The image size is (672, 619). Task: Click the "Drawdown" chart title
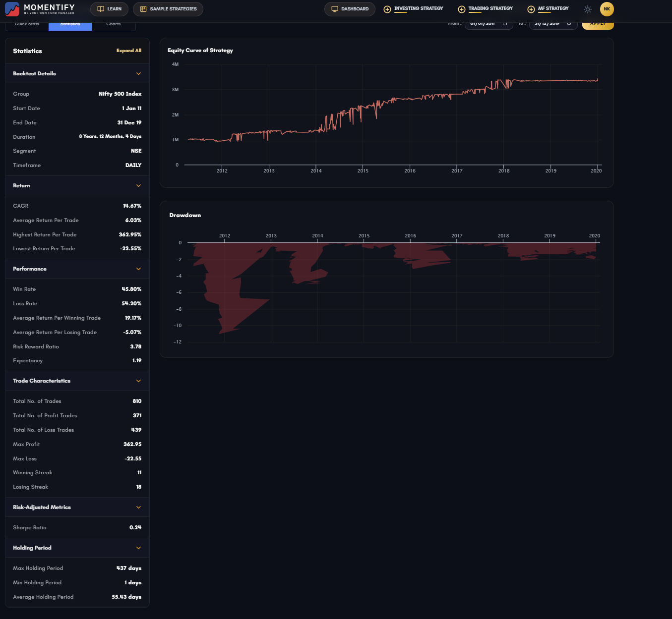[185, 215]
